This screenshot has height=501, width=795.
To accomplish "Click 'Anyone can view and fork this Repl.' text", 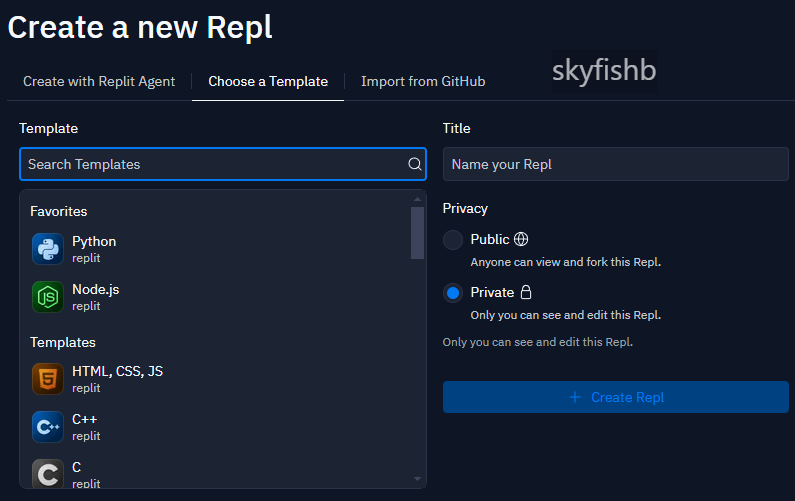I will [x=566, y=262].
